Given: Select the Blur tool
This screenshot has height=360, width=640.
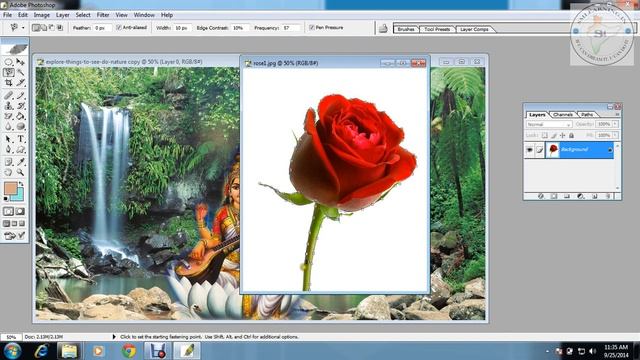Looking at the screenshot, I should coord(8,127).
